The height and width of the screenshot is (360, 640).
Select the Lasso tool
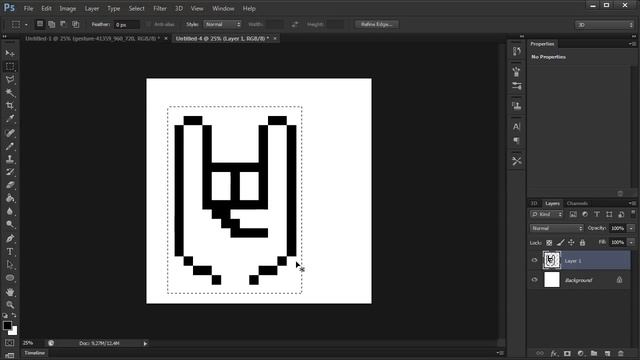[10, 80]
